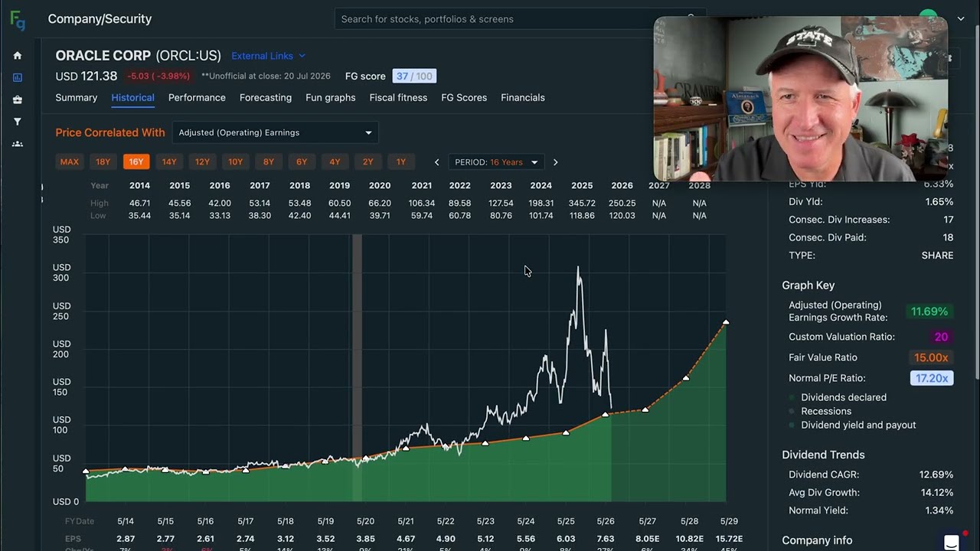Select the 16Y time range button

[136, 161]
